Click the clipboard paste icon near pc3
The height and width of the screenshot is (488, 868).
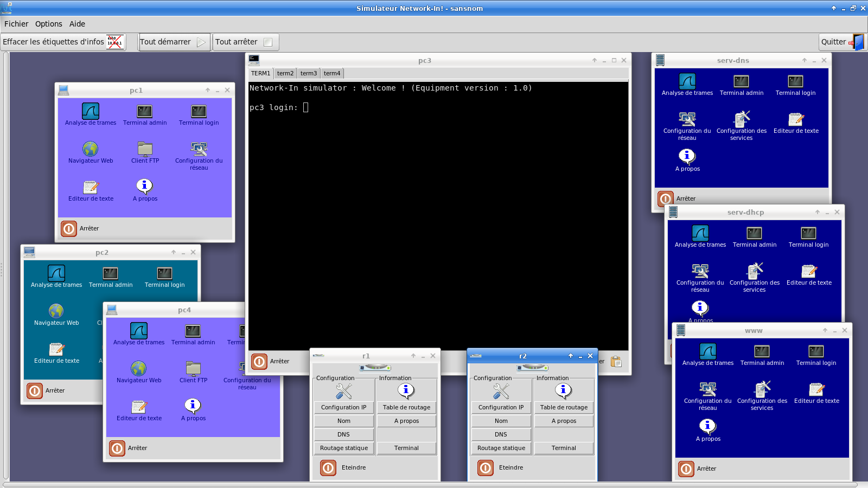pyautogui.click(x=616, y=361)
